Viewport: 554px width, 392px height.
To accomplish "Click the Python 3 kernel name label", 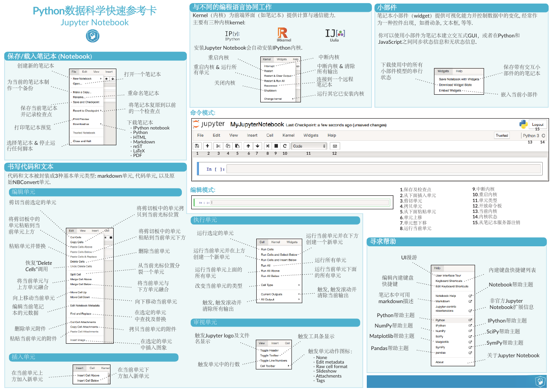I will point(531,135).
